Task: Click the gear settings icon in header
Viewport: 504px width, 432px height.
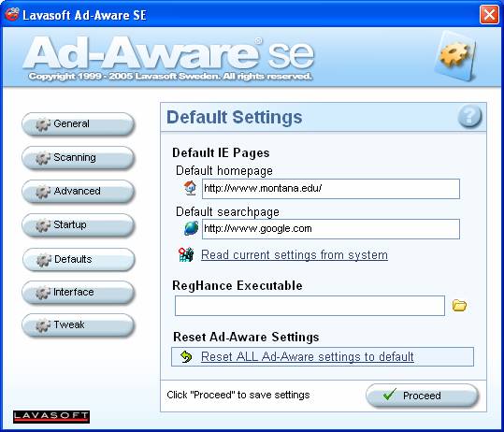Action: pyautogui.click(x=454, y=56)
